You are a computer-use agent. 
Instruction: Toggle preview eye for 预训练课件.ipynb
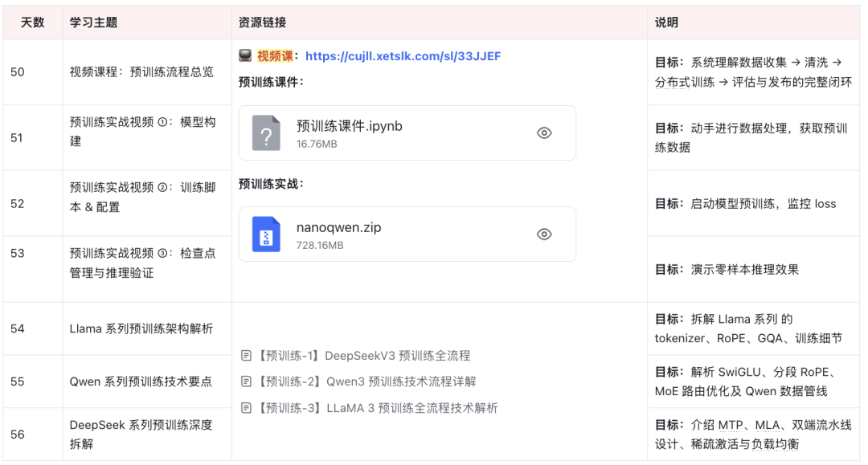(x=543, y=133)
